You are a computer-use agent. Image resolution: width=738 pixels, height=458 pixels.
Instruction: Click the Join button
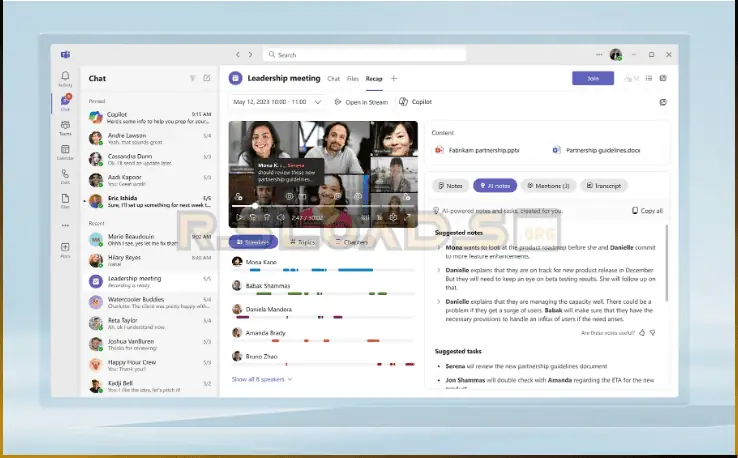[593, 78]
